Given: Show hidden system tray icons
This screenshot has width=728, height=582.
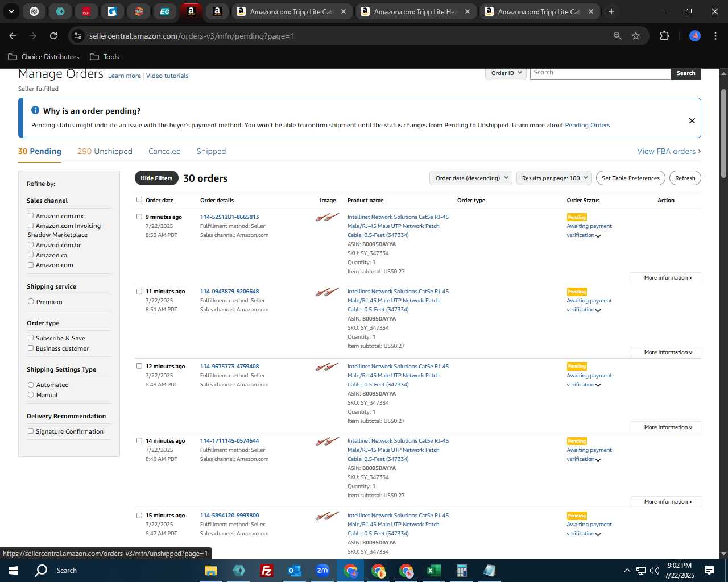Looking at the screenshot, I should point(627,571).
